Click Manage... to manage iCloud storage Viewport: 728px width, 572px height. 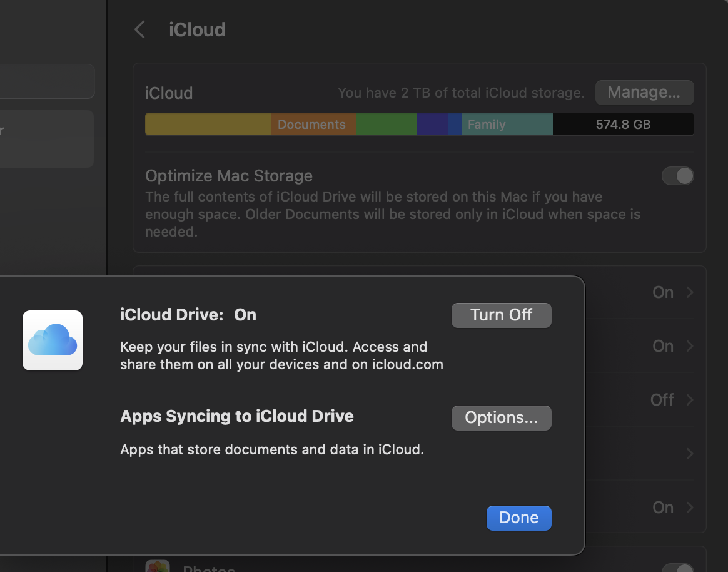pyautogui.click(x=644, y=93)
